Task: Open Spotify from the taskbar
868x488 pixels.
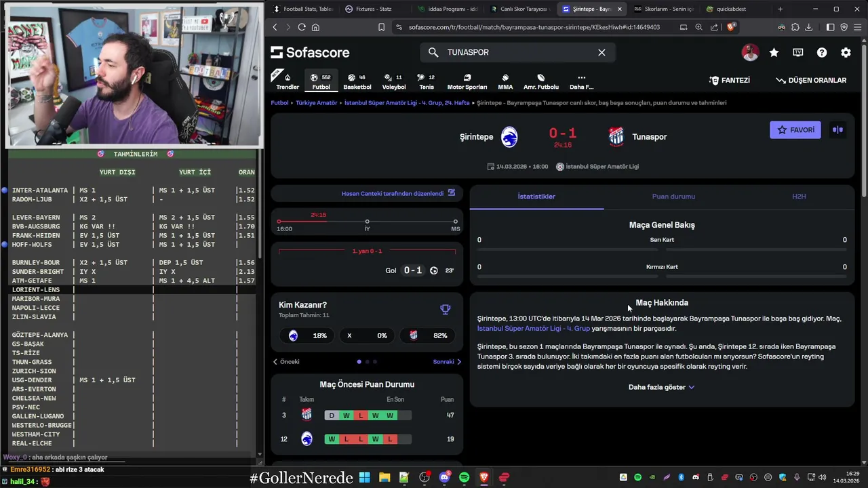Action: tap(464, 477)
